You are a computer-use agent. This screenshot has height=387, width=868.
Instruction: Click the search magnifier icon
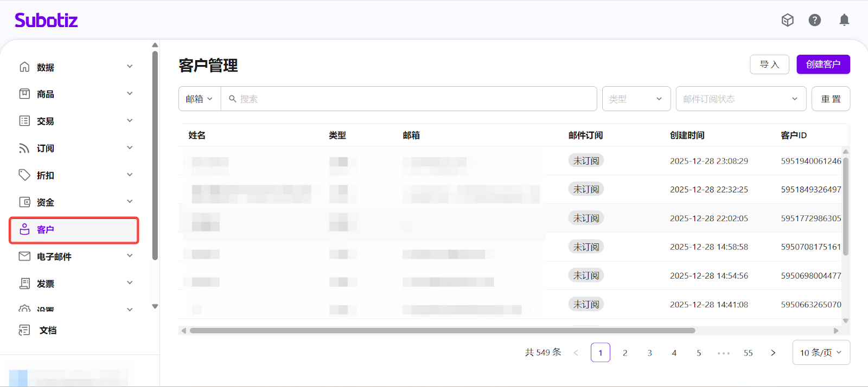(232, 99)
